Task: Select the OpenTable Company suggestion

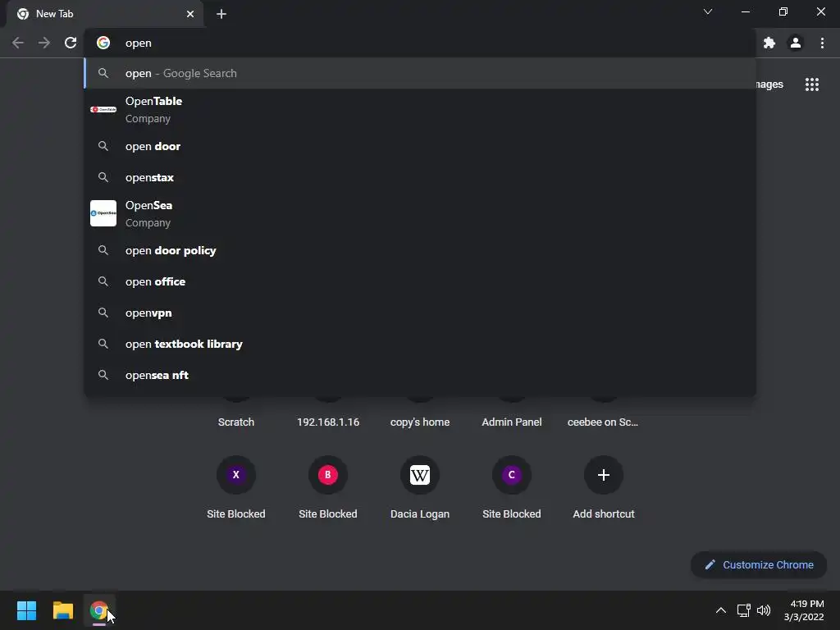Action: pyautogui.click(x=420, y=109)
